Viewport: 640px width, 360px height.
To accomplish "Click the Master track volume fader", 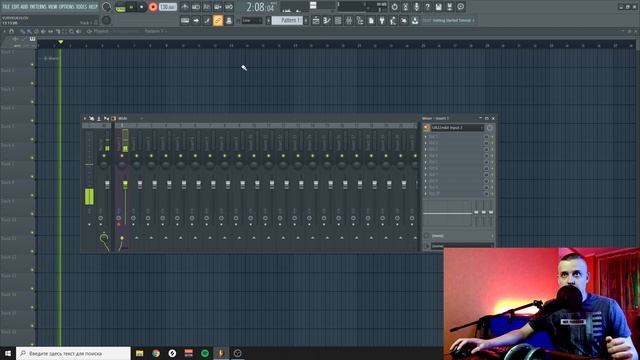I will [107, 184].
